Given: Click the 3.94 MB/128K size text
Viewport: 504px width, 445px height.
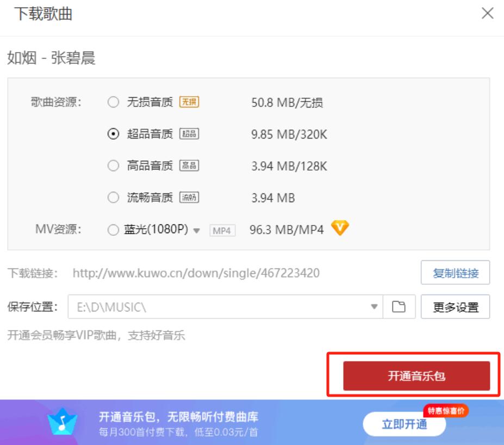Looking at the screenshot, I should (289, 166).
